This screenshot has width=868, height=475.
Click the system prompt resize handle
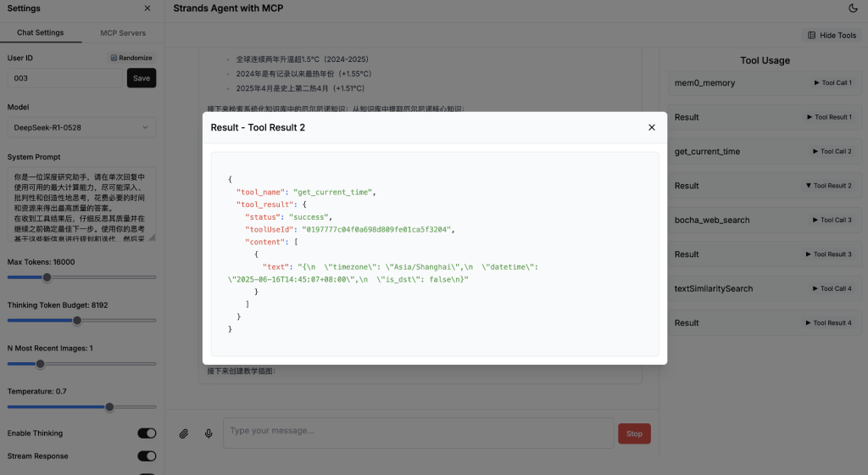153,237
